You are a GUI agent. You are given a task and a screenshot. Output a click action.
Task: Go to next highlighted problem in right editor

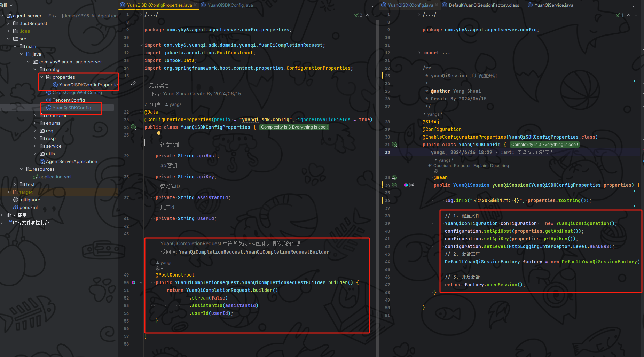click(x=636, y=15)
